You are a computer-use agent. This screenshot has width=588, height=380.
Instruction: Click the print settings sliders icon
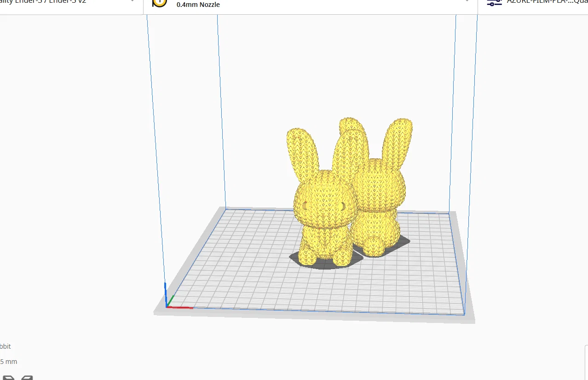pos(494,2)
